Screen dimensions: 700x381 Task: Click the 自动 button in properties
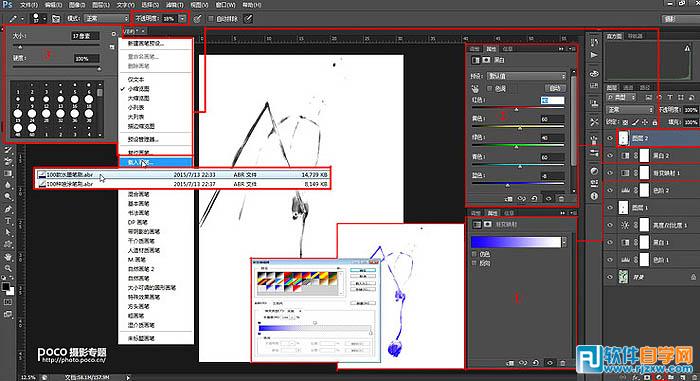pos(555,88)
